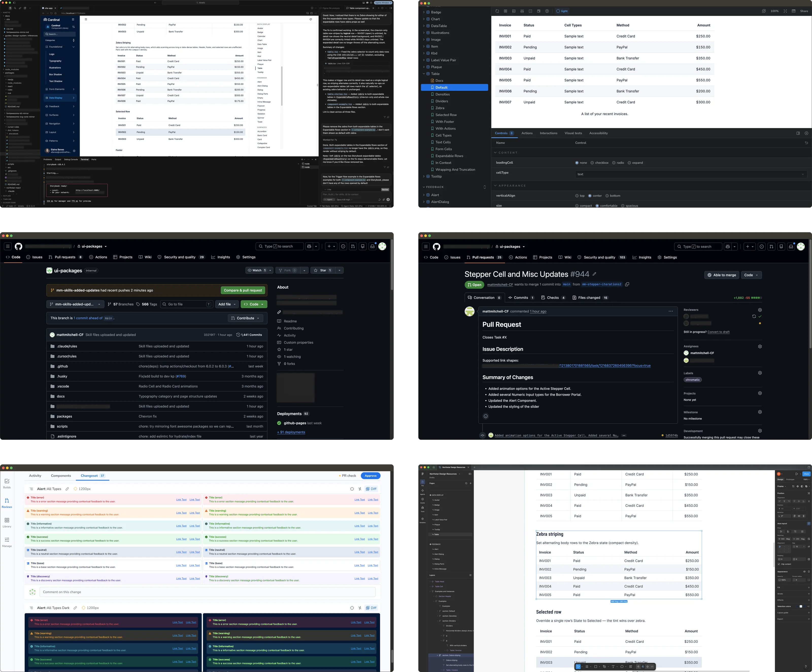Viewport: 812px width, 672px height.
Task: Open vision/accessibility simulator icon in Storybook toolbar
Action: tap(547, 11)
